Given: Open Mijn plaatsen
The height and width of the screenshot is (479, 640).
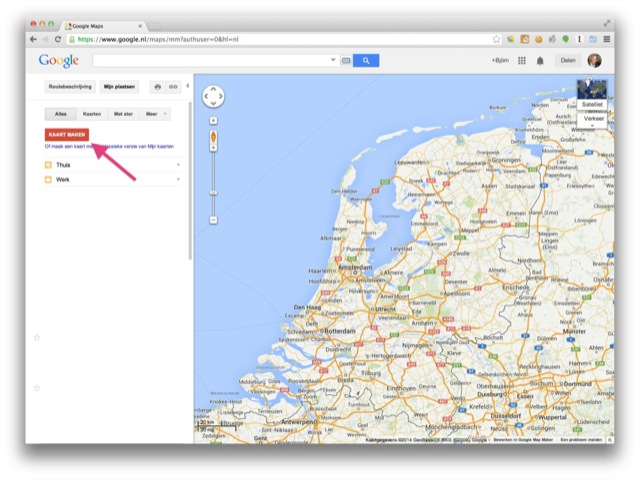Looking at the screenshot, I should click(x=119, y=86).
